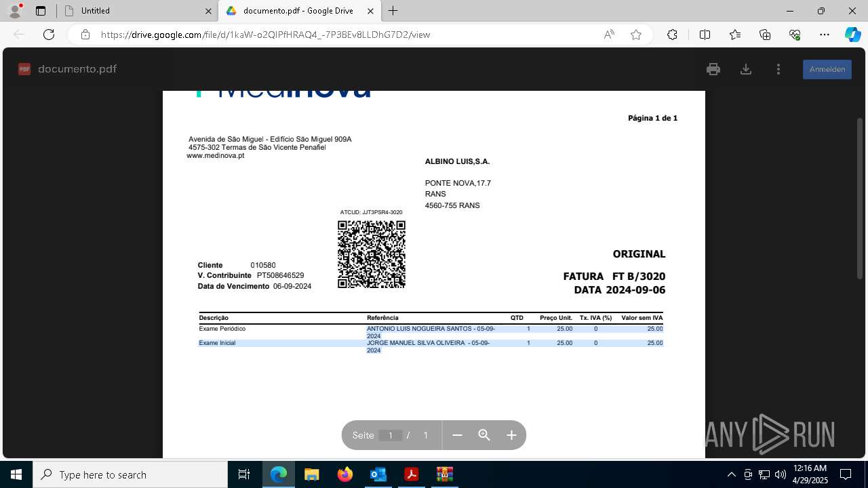The width and height of the screenshot is (868, 488).
Task: Click the ALBINO LUIS,S.A. recipient name
Action: 457,161
